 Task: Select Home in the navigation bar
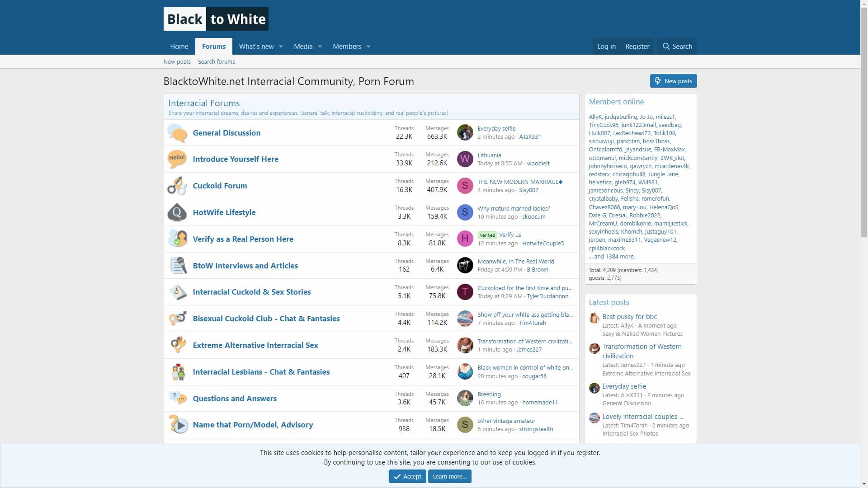point(179,46)
